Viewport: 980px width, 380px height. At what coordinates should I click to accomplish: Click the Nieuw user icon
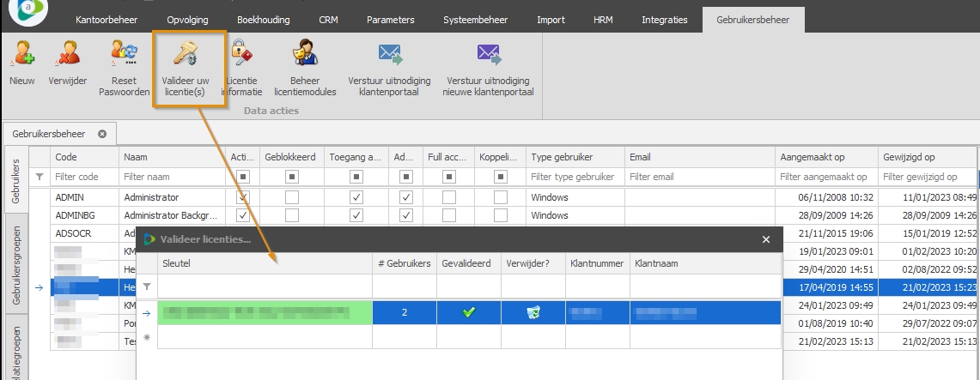22,57
